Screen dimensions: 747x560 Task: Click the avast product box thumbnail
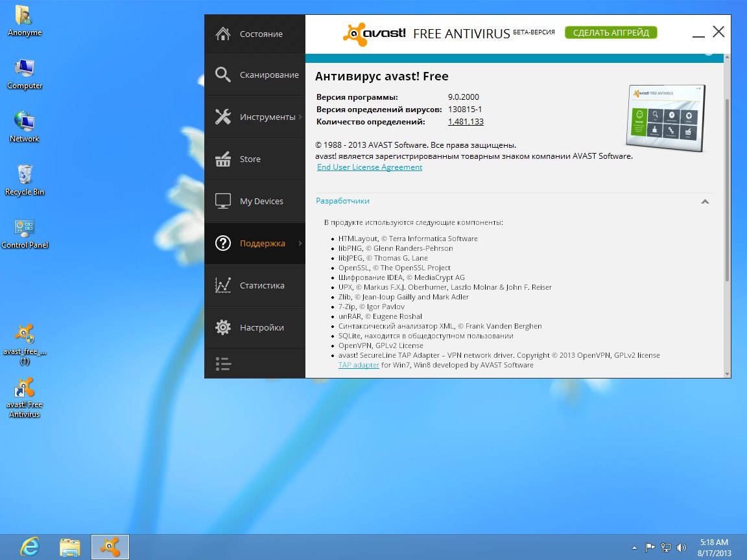click(x=666, y=117)
